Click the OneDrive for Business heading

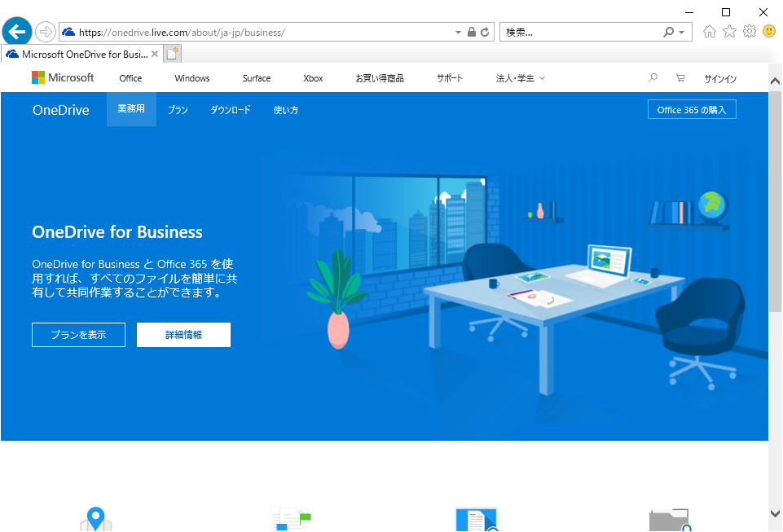click(x=117, y=231)
